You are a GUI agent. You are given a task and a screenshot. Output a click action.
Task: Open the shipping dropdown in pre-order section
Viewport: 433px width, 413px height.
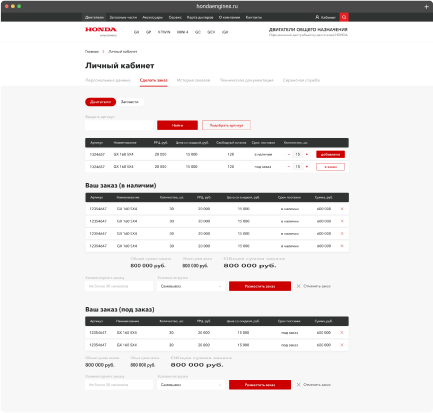click(191, 385)
